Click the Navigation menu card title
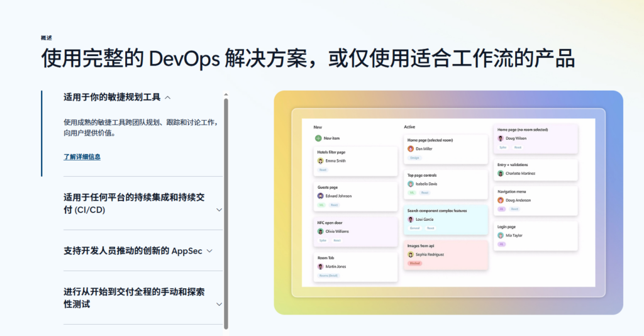Screen dimensions: 644x336 [x=511, y=192]
